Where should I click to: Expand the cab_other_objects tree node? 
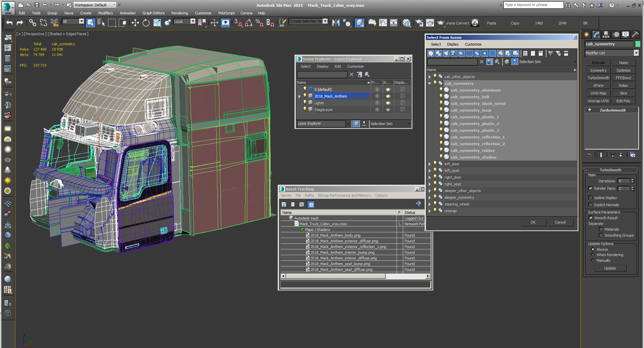[x=429, y=77]
